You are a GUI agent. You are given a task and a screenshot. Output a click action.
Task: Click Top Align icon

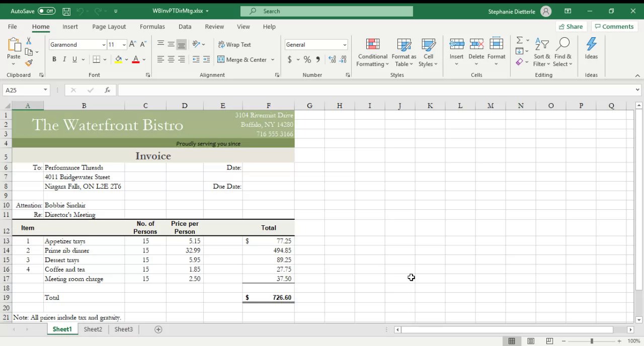point(160,44)
